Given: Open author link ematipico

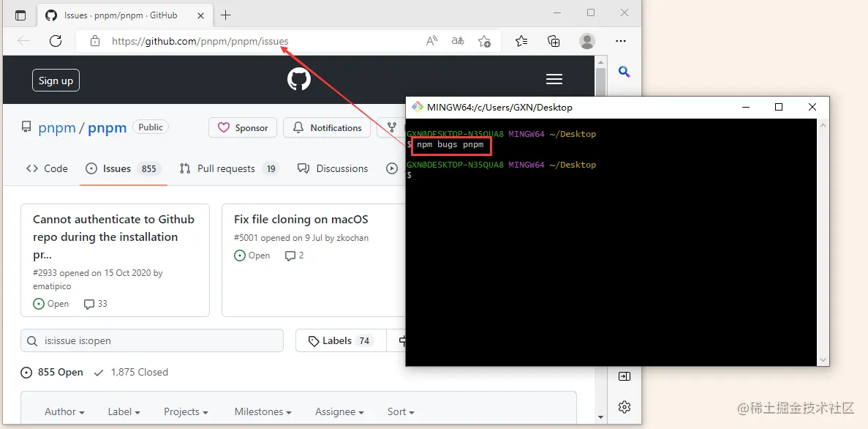Looking at the screenshot, I should click(x=52, y=286).
